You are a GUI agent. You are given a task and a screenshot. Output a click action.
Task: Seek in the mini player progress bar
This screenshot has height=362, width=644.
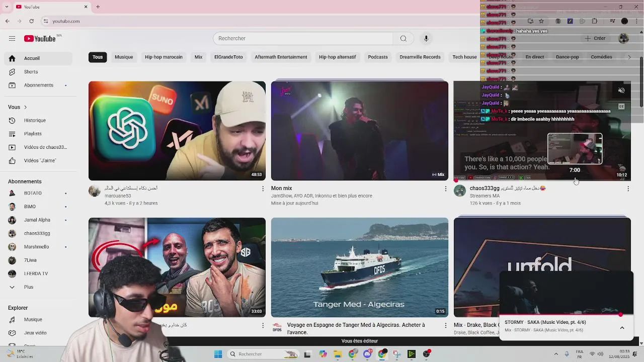[x=566, y=315]
